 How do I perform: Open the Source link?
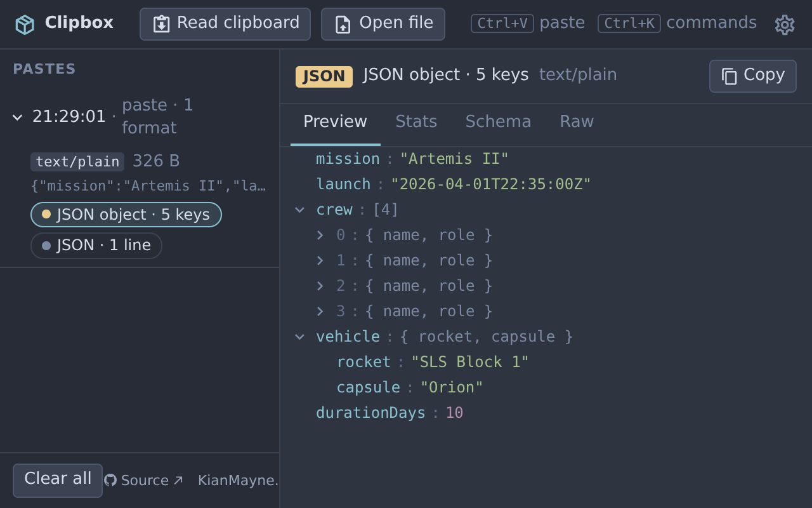point(144,480)
